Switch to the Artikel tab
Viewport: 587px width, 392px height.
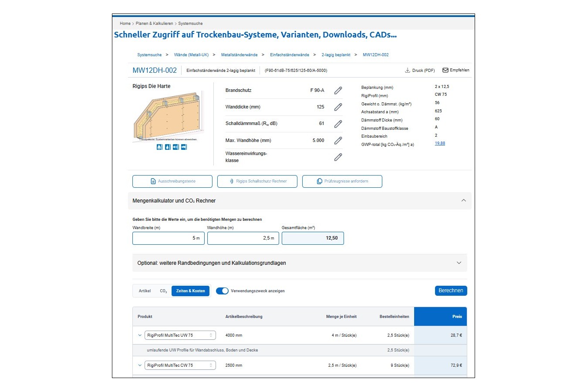(x=145, y=291)
